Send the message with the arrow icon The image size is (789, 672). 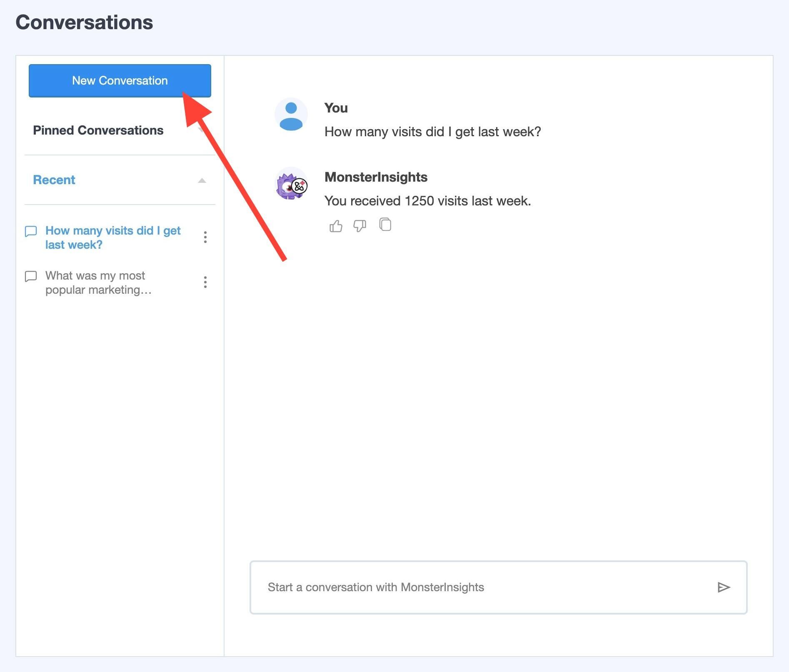(x=724, y=587)
